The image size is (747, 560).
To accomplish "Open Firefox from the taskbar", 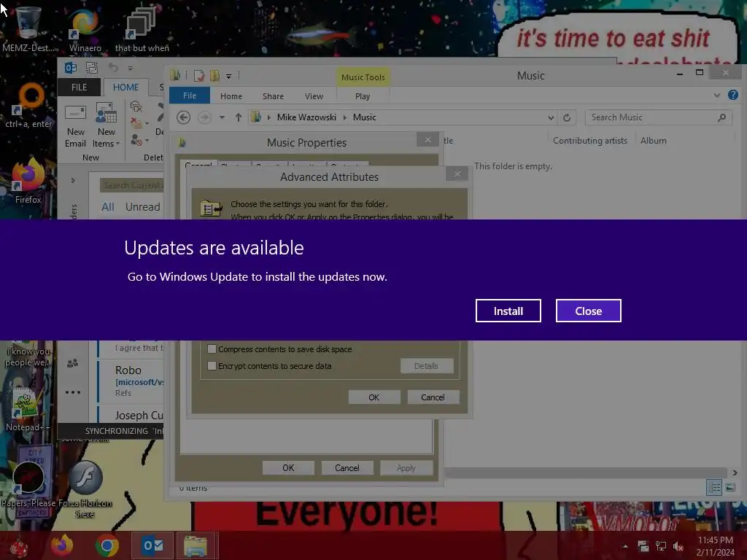I will click(x=62, y=545).
